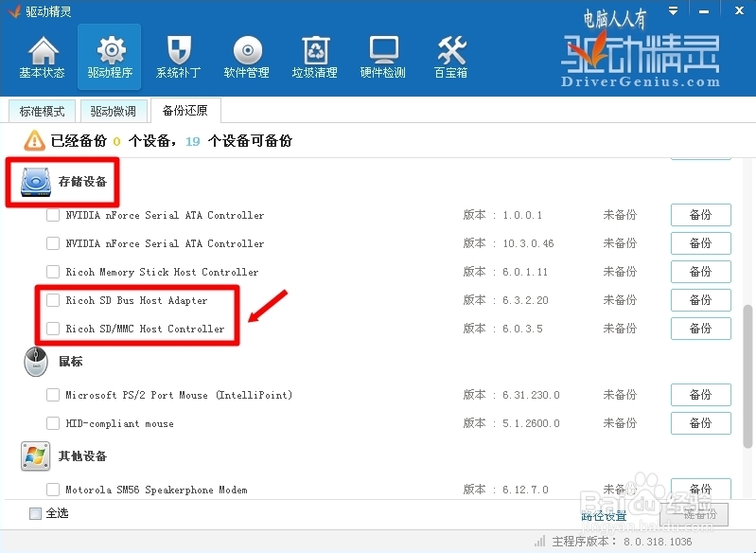756x553 pixels.
Task: Click the 鼠标 mouse category icon
Action: pyautogui.click(x=36, y=362)
